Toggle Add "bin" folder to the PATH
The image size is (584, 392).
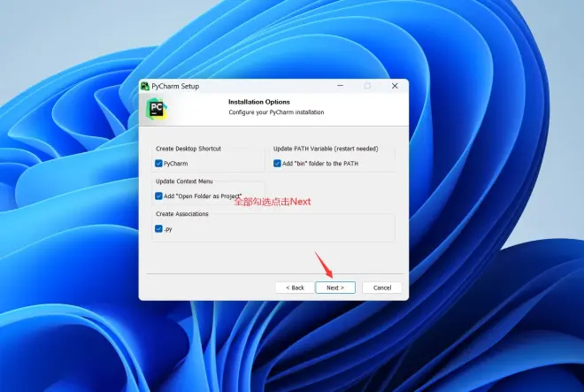(x=277, y=163)
